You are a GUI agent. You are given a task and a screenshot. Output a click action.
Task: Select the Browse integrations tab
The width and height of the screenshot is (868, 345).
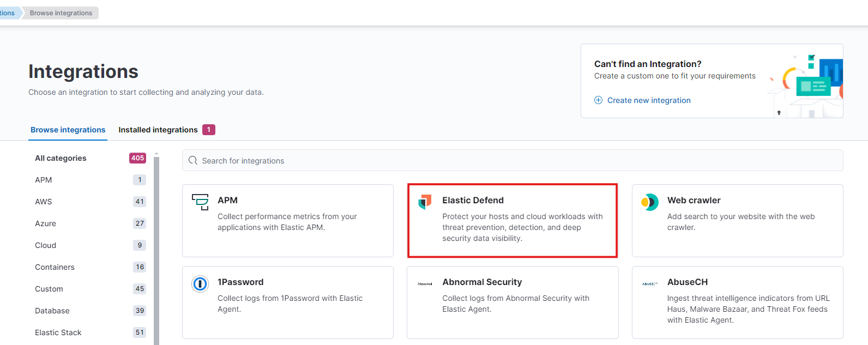click(68, 130)
